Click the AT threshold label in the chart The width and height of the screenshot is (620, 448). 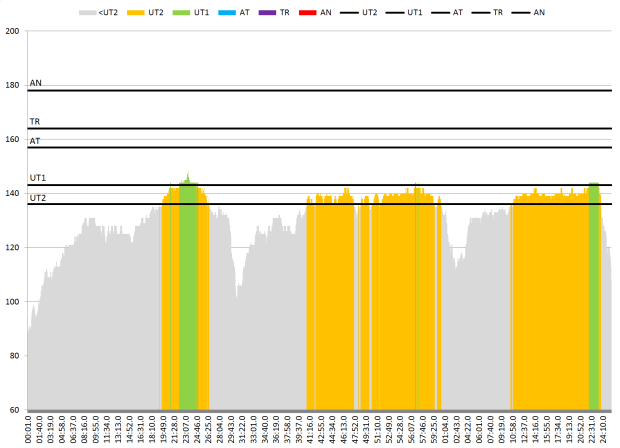tap(35, 141)
